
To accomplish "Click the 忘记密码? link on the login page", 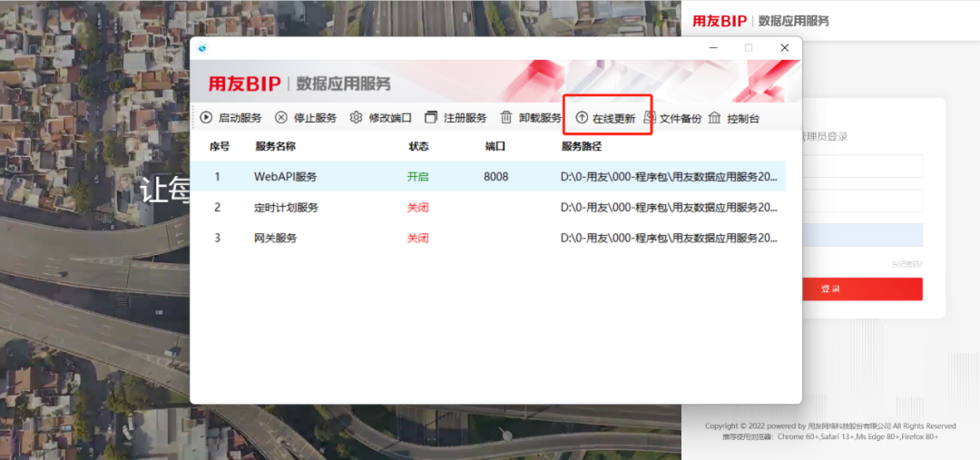I will (906, 264).
